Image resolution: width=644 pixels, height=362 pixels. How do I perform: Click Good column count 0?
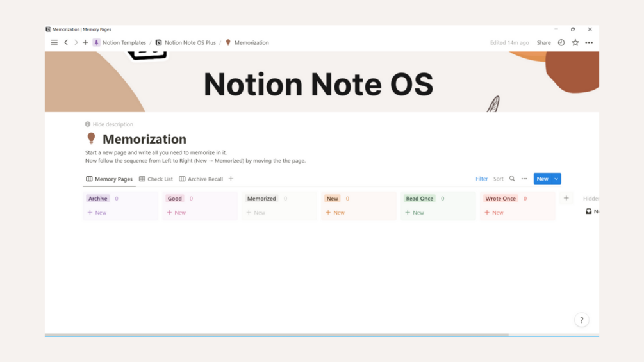191,198
